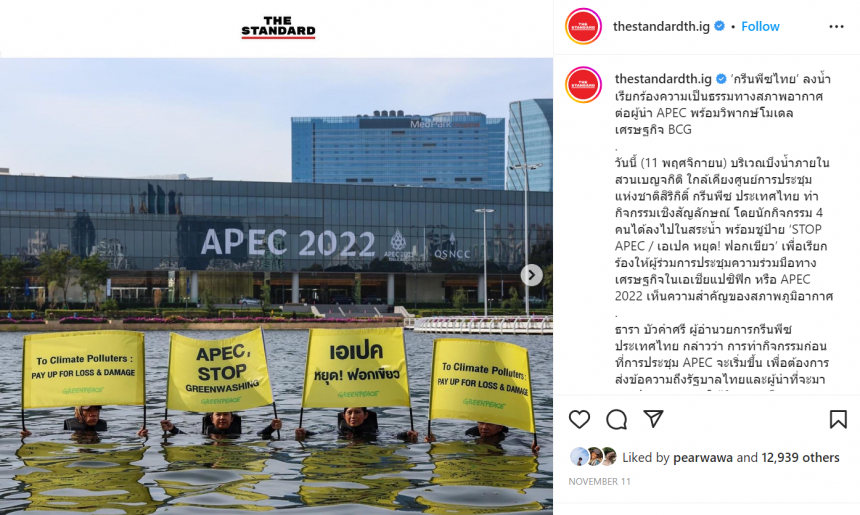Share post with paper plane icon

click(x=653, y=419)
